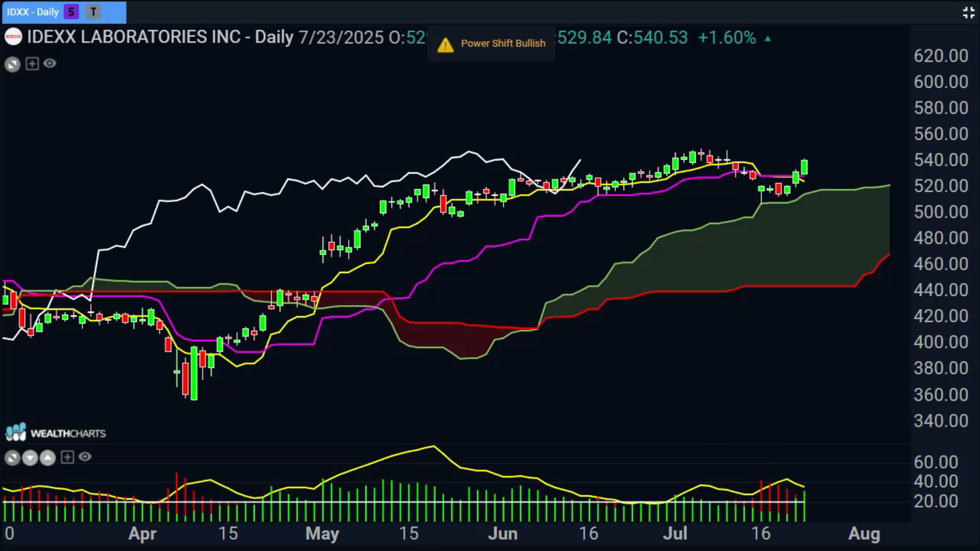
Task: Add an indicator to the price pane
Action: click(x=32, y=64)
